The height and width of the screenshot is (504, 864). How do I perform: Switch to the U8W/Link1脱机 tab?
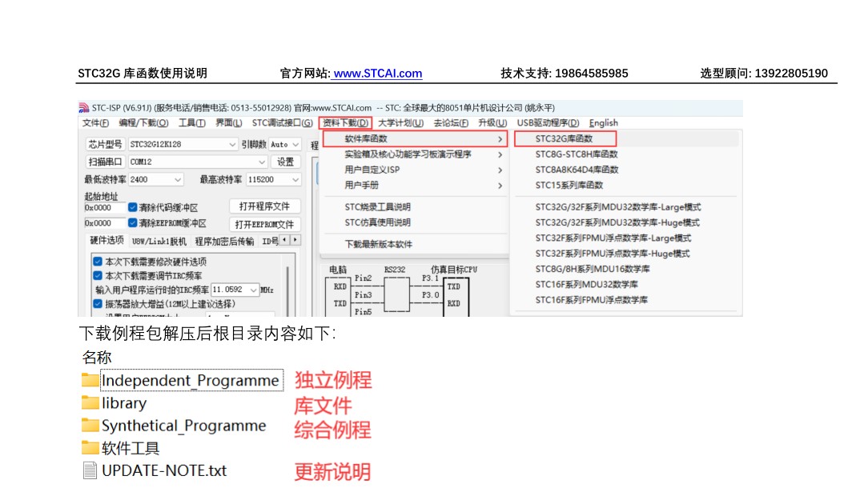click(159, 241)
